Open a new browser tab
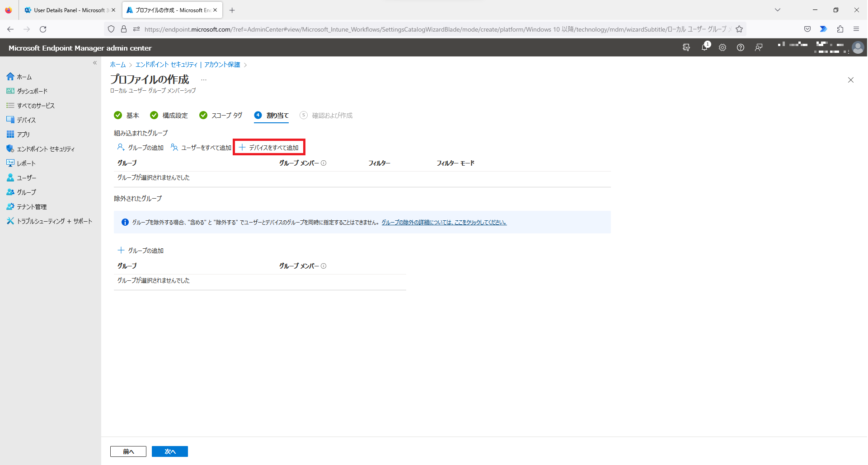 [x=232, y=10]
